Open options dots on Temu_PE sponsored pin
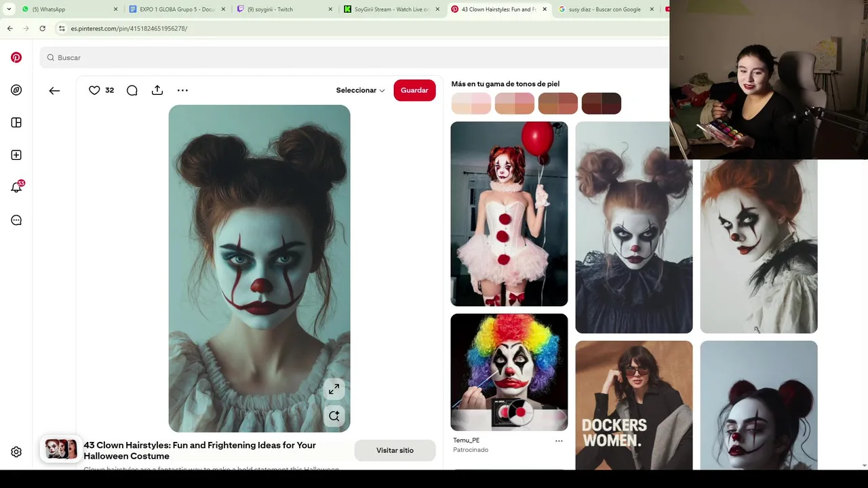This screenshot has height=488, width=868. [x=559, y=441]
